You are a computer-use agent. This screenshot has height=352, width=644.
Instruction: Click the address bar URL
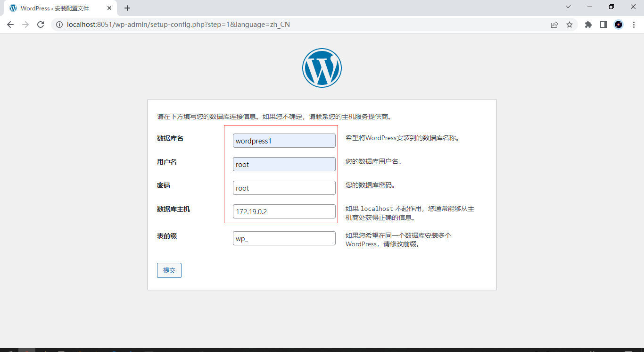tap(179, 25)
